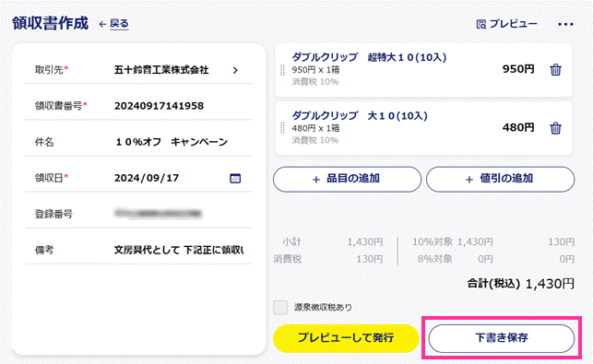Click the drag handle of 大10 item

282,128
